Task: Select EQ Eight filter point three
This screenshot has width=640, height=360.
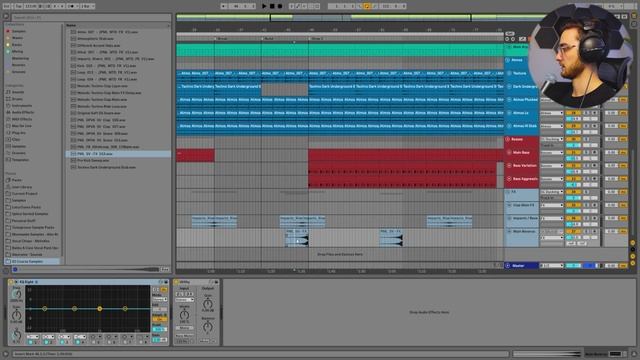Action: (x=100, y=309)
